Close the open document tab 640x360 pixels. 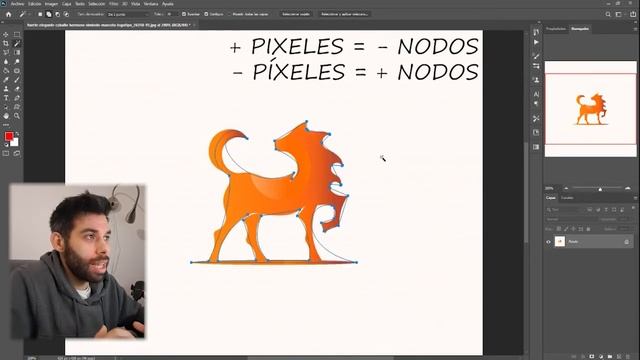click(x=194, y=25)
